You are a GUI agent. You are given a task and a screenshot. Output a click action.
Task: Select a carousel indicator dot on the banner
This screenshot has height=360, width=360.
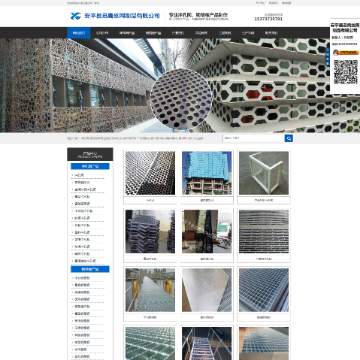point(180,129)
